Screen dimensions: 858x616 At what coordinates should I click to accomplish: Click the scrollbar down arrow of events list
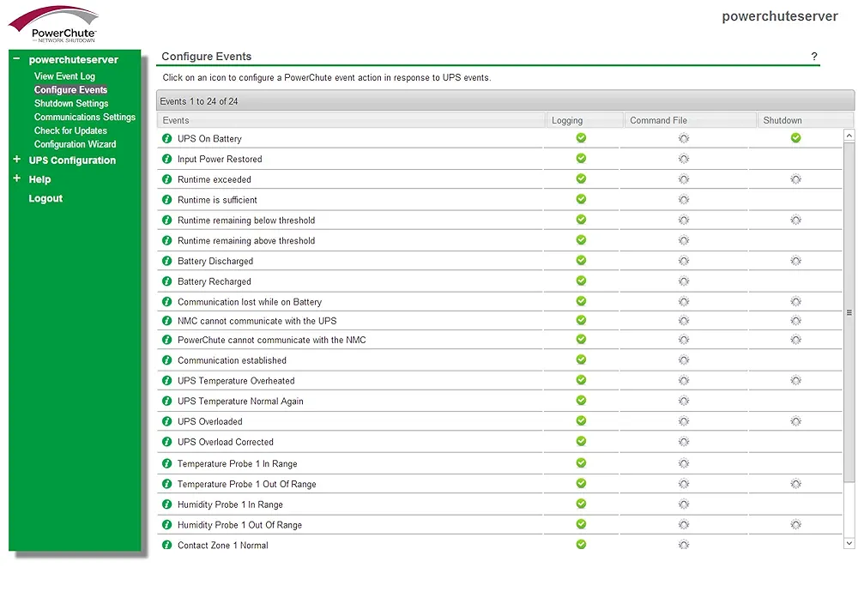pyautogui.click(x=849, y=543)
